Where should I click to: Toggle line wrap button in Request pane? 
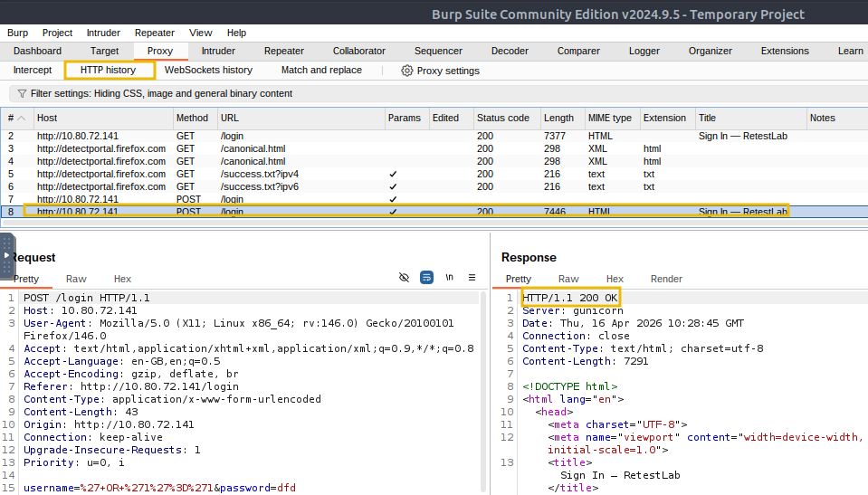tap(426, 278)
